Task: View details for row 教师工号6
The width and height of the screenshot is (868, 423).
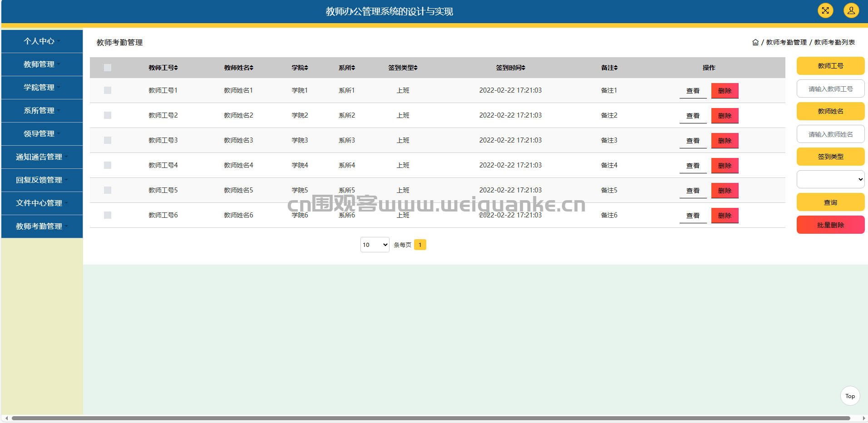Action: pyautogui.click(x=693, y=216)
